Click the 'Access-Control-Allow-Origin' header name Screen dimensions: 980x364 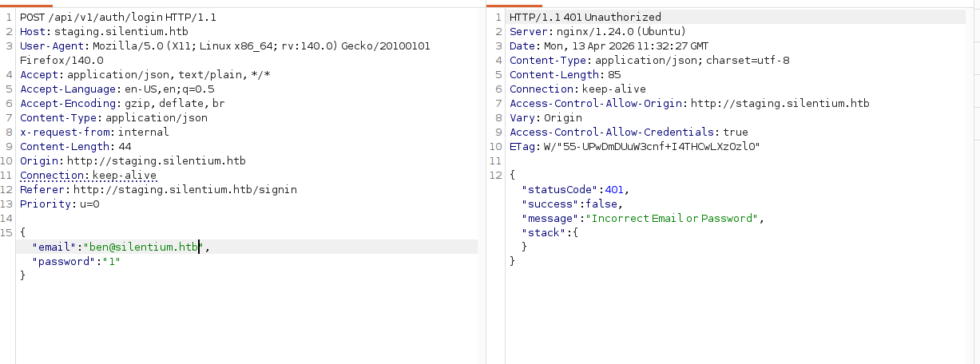tap(597, 103)
